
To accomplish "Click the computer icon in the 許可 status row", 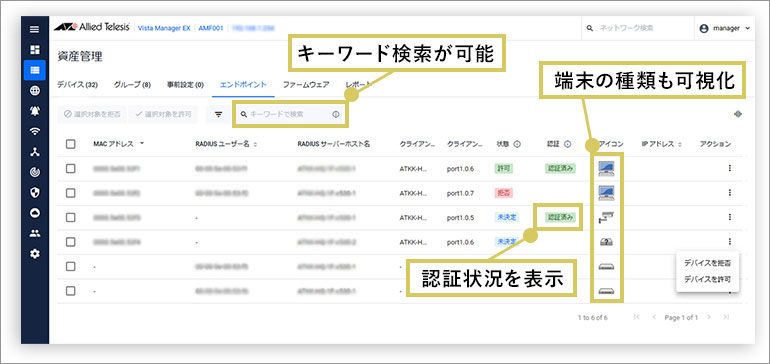I will 606,168.
